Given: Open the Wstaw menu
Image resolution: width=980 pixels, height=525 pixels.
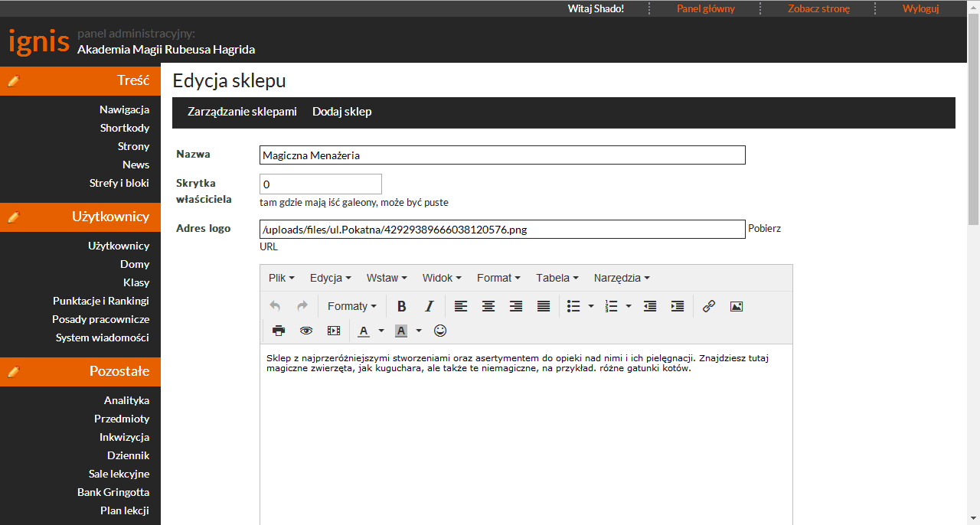Looking at the screenshot, I should pyautogui.click(x=386, y=278).
